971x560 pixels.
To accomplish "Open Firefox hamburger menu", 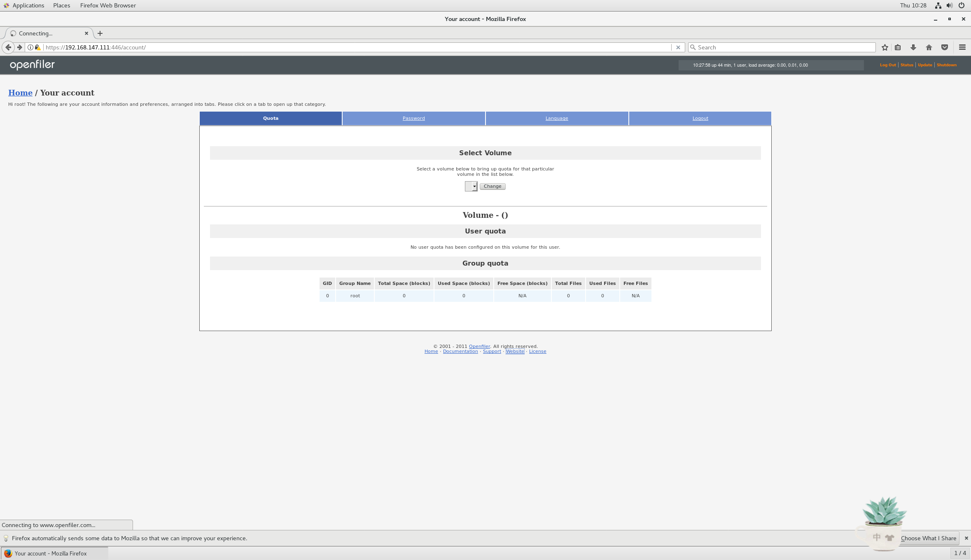I will (x=962, y=47).
